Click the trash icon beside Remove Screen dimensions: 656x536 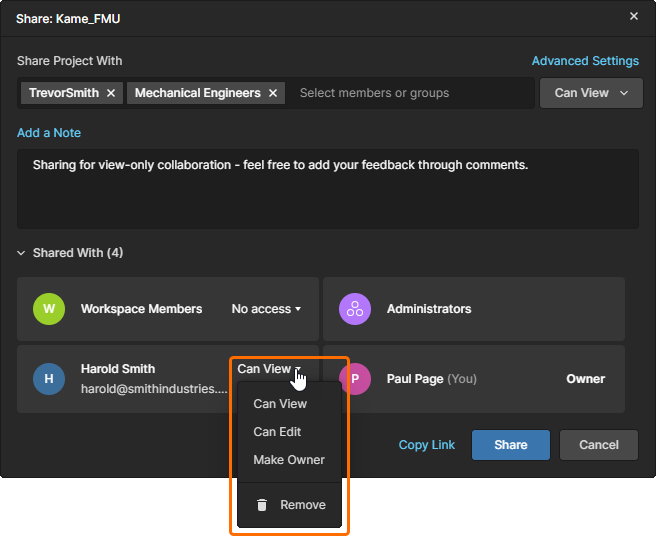pos(262,505)
